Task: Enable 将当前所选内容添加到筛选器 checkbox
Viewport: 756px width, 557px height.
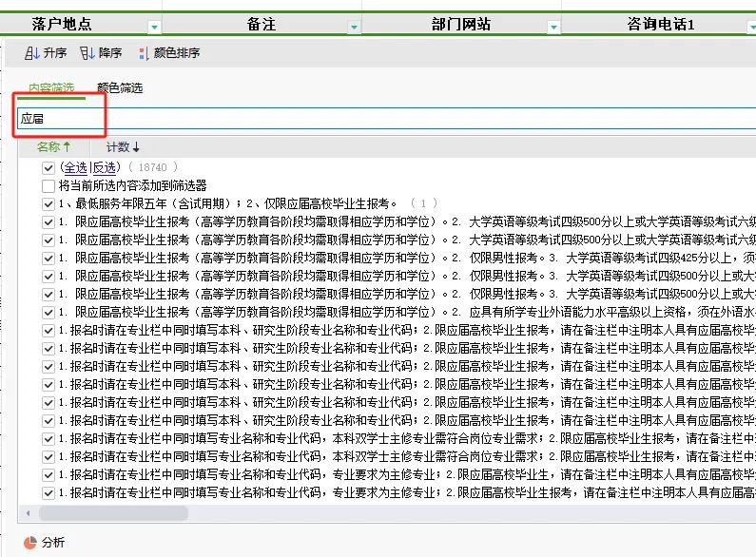Action: pos(48,186)
